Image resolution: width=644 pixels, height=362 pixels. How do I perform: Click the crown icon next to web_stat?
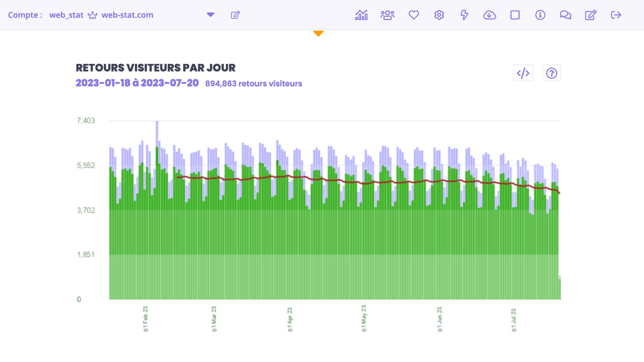93,15
